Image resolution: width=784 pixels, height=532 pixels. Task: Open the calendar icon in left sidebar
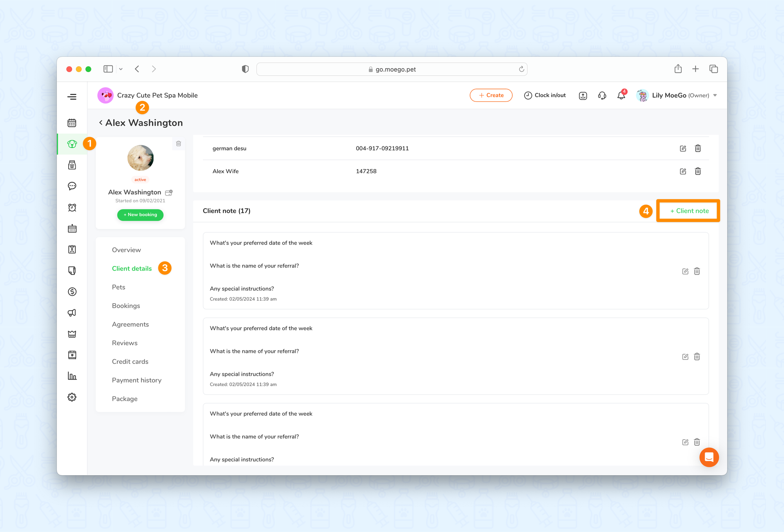coord(72,123)
